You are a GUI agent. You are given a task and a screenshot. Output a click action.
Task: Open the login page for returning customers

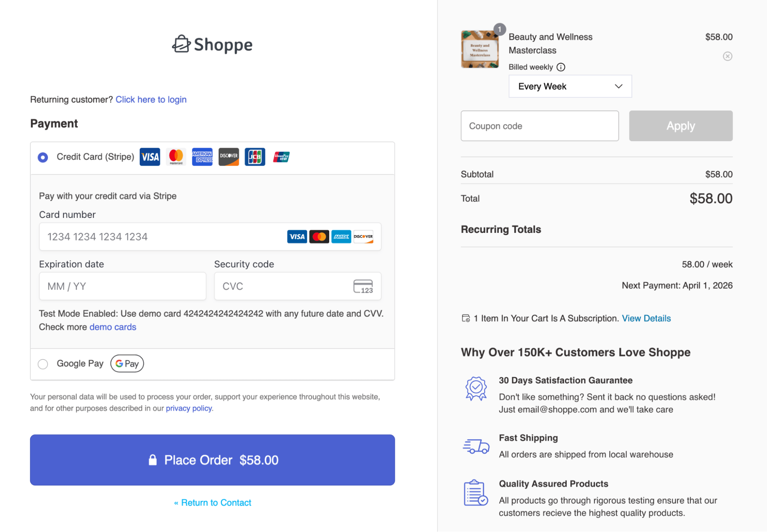click(151, 99)
